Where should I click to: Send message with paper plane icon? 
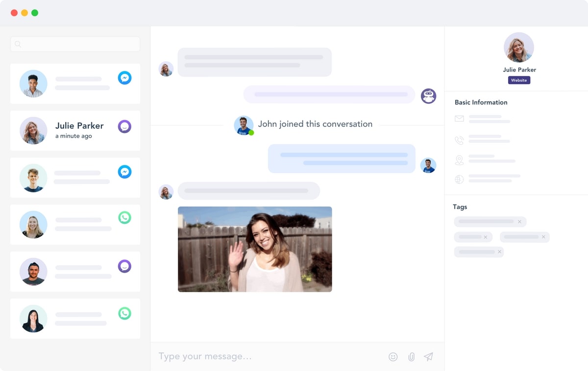point(429,357)
